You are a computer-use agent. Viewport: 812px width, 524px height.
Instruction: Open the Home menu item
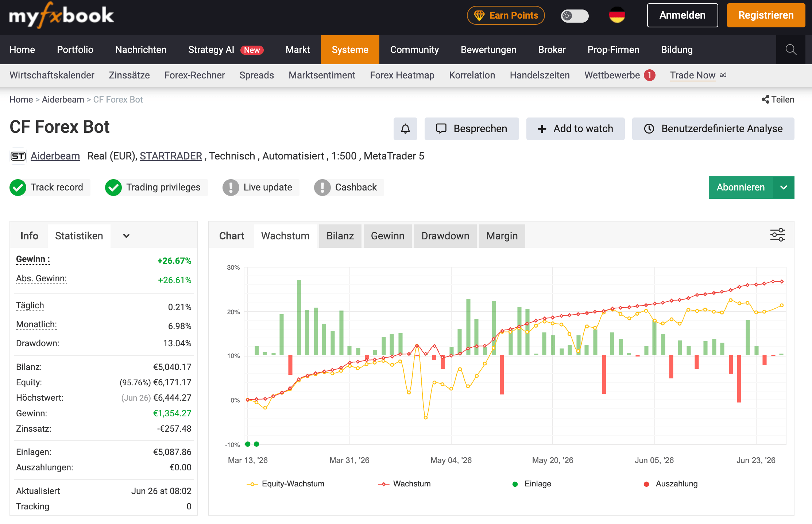[22, 50]
